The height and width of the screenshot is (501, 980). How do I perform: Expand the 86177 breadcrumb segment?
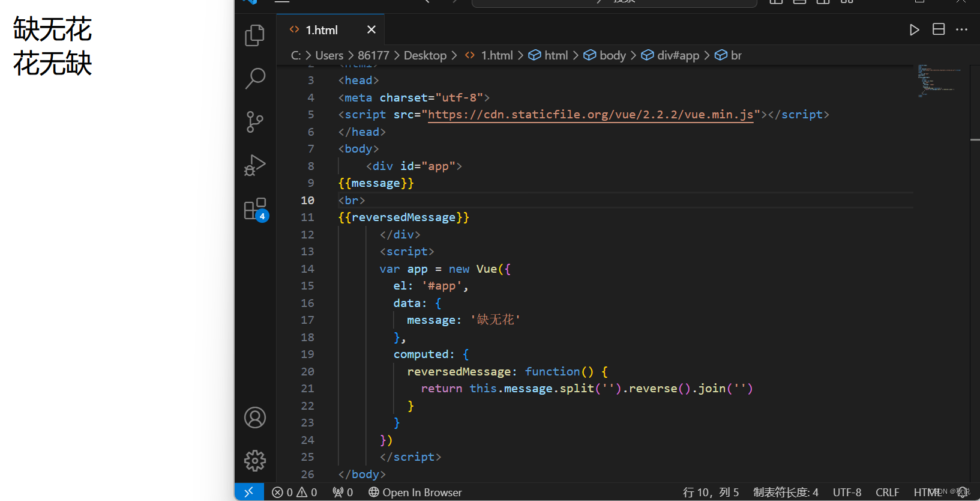pyautogui.click(x=373, y=55)
